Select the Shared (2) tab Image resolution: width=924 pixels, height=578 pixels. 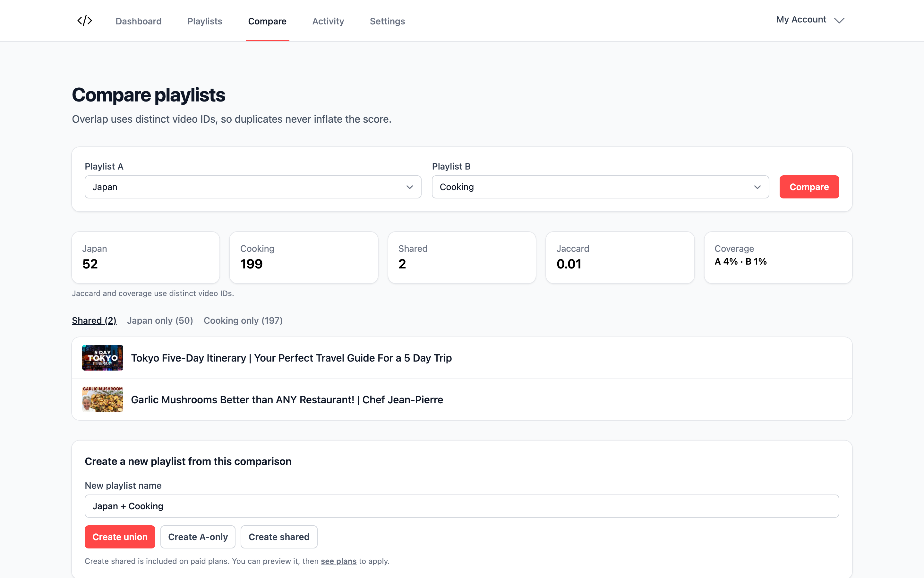click(94, 320)
